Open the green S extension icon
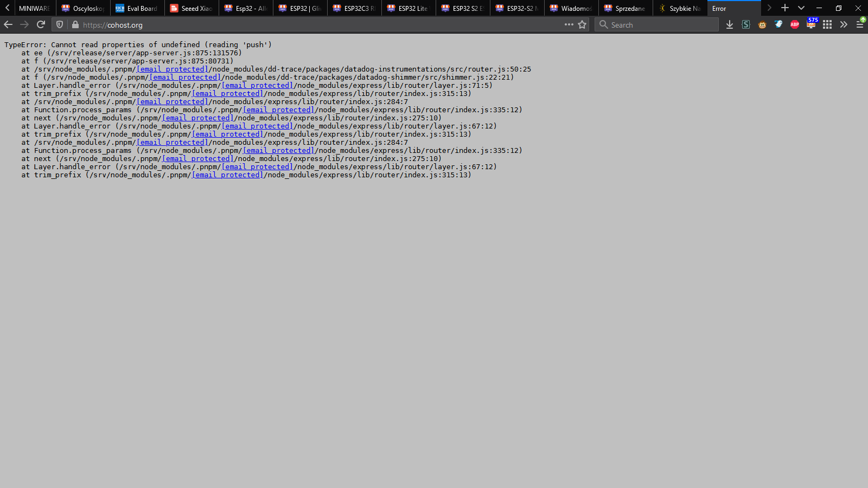 pyautogui.click(x=746, y=24)
